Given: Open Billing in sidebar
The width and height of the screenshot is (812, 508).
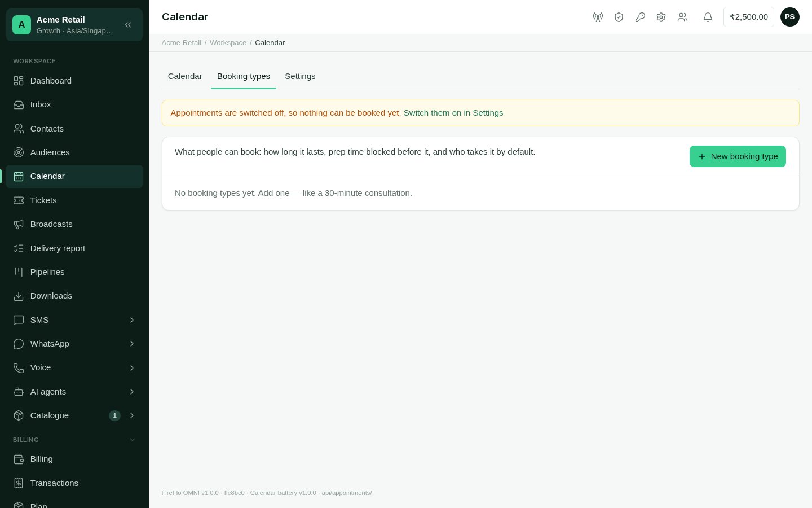Looking at the screenshot, I should pyautogui.click(x=74, y=459).
